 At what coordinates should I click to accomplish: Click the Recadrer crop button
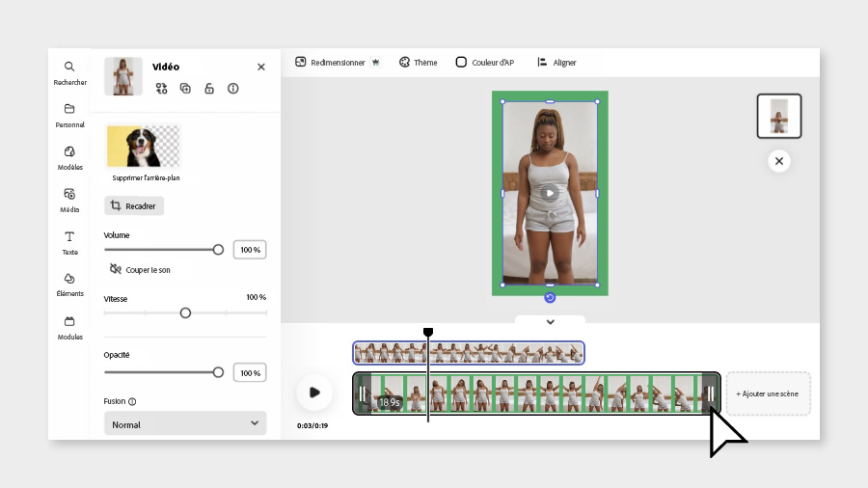coord(134,205)
